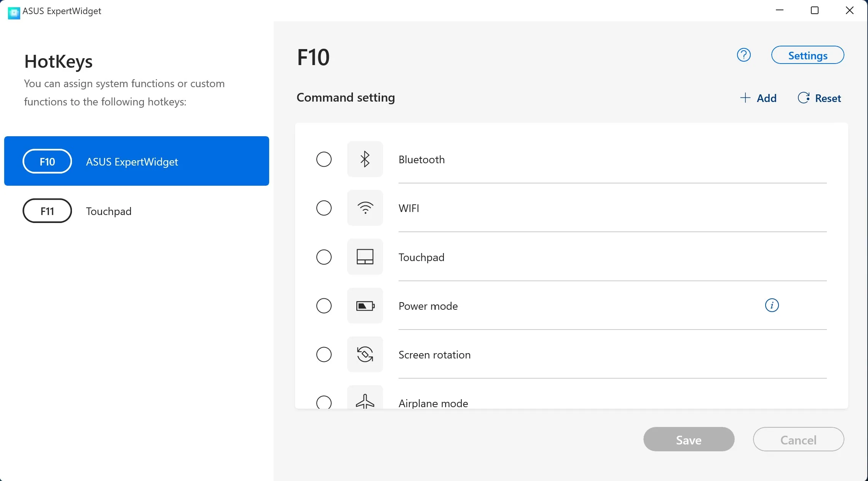Open Settings
This screenshot has height=481, width=868.
click(x=807, y=55)
